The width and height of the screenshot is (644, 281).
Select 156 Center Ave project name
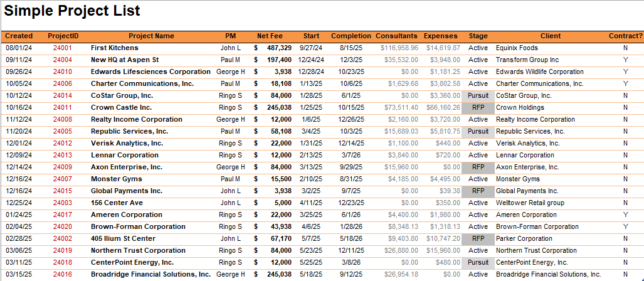pos(117,203)
